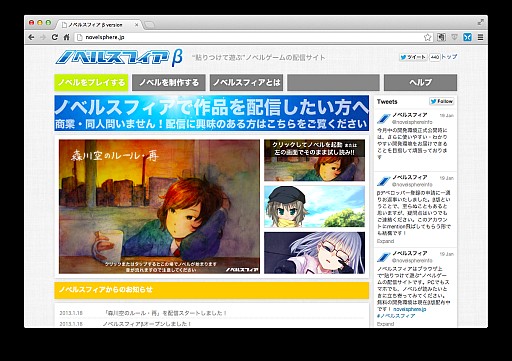Image resolution: width=512 pixels, height=361 pixels.
Task: Click the novelsphere.jp address bar
Action: point(248,37)
